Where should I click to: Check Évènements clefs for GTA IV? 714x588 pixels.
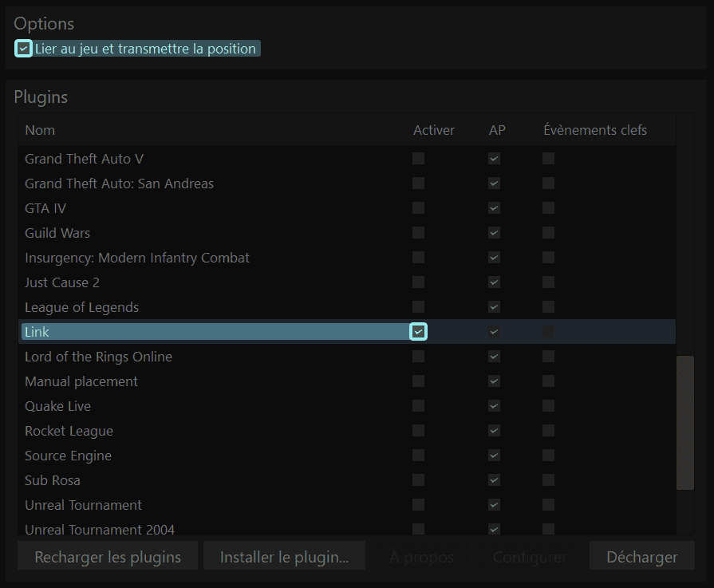click(548, 208)
